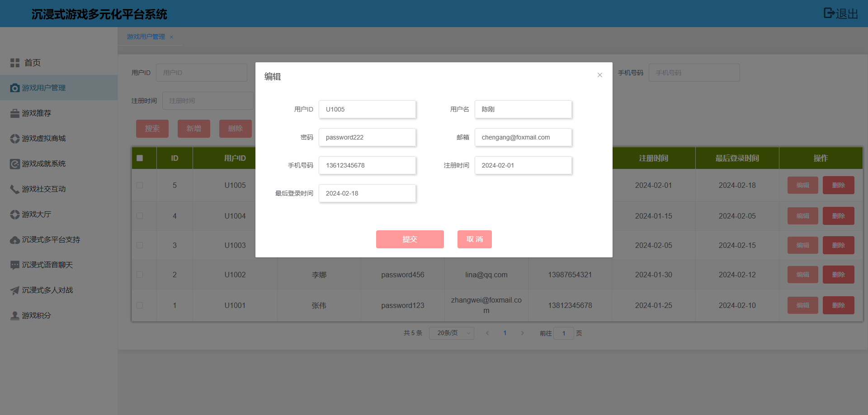
Task: Check the checkbox for row U1002
Action: point(140,275)
